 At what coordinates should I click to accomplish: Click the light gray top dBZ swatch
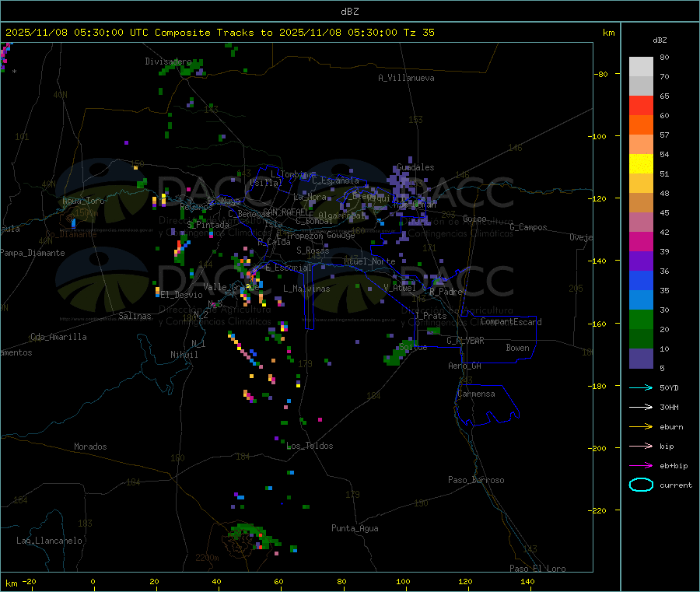641,66
